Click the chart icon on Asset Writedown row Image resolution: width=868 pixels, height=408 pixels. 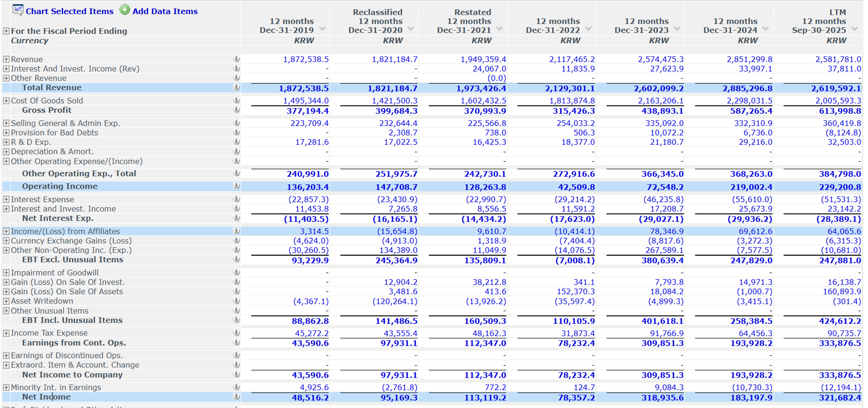(x=236, y=301)
